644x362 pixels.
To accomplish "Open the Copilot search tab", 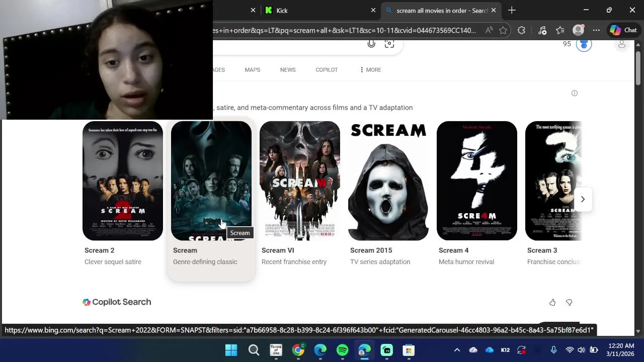I will (327, 70).
